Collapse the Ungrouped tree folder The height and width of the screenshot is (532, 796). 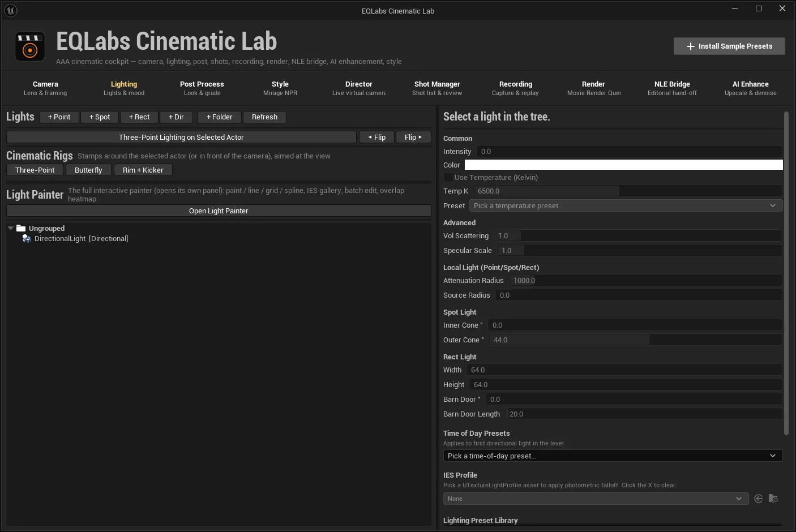11,228
